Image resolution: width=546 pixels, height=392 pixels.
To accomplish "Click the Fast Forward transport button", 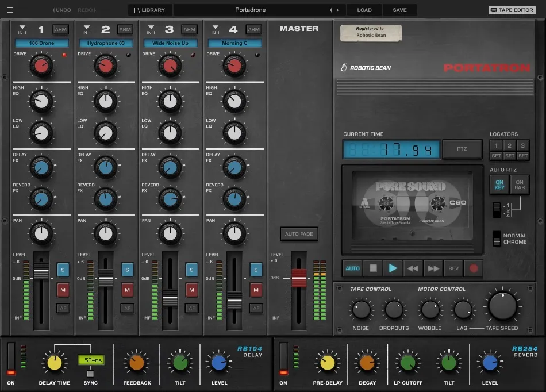I will click(x=433, y=268).
